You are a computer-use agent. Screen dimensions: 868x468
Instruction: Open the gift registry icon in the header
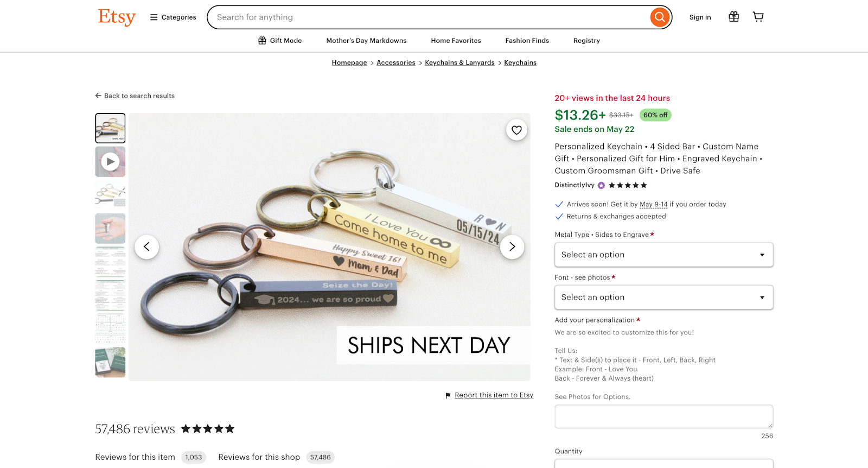733,17
